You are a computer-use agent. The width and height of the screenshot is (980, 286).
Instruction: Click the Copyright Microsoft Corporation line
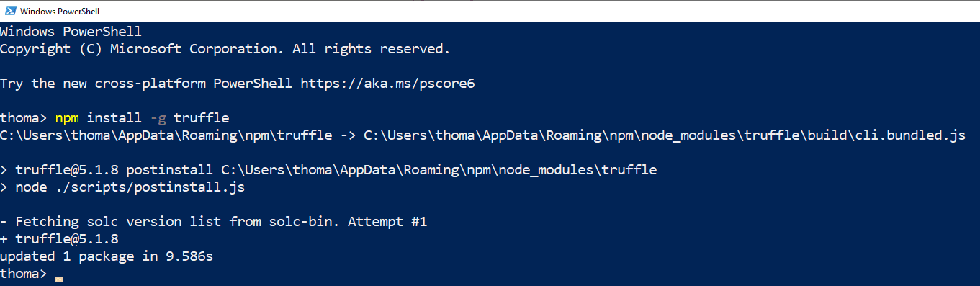pos(225,49)
